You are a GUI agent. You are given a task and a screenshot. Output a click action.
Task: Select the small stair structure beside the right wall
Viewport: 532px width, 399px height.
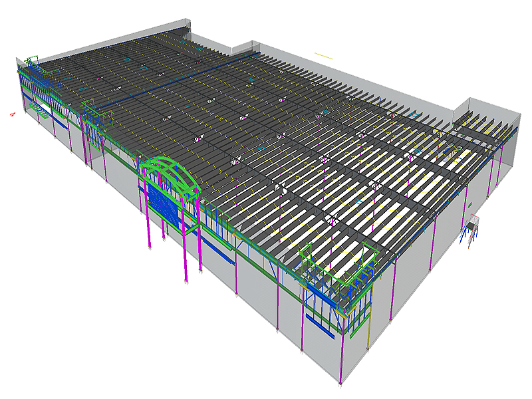point(472,230)
